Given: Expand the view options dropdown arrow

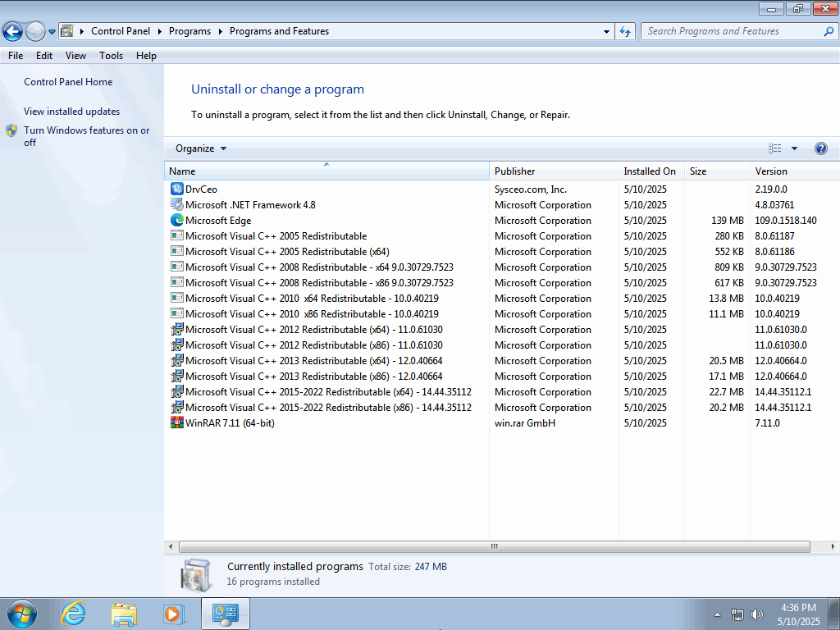Looking at the screenshot, I should 794,148.
